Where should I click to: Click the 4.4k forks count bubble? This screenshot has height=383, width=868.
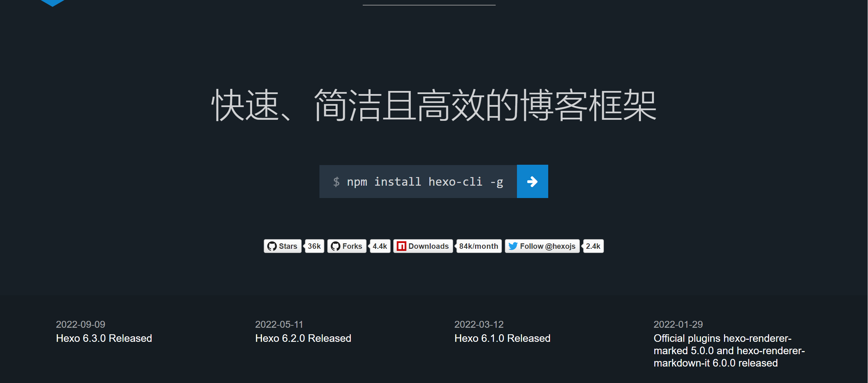point(380,246)
